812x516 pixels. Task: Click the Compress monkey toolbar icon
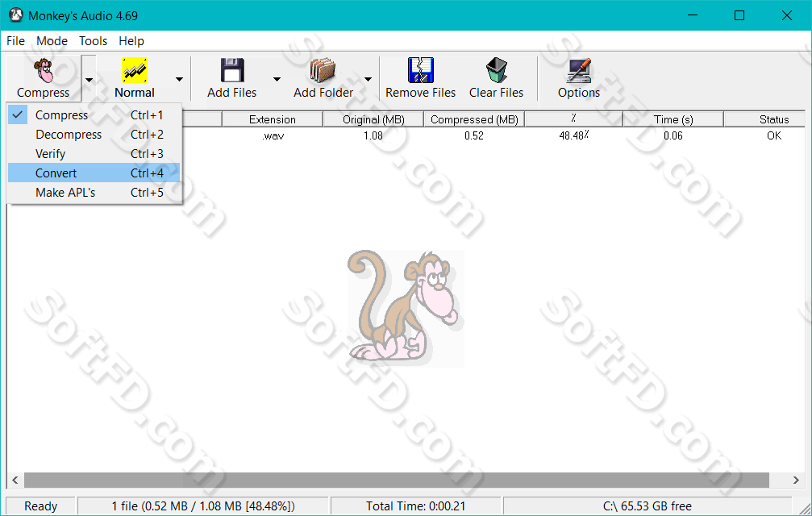click(x=44, y=70)
